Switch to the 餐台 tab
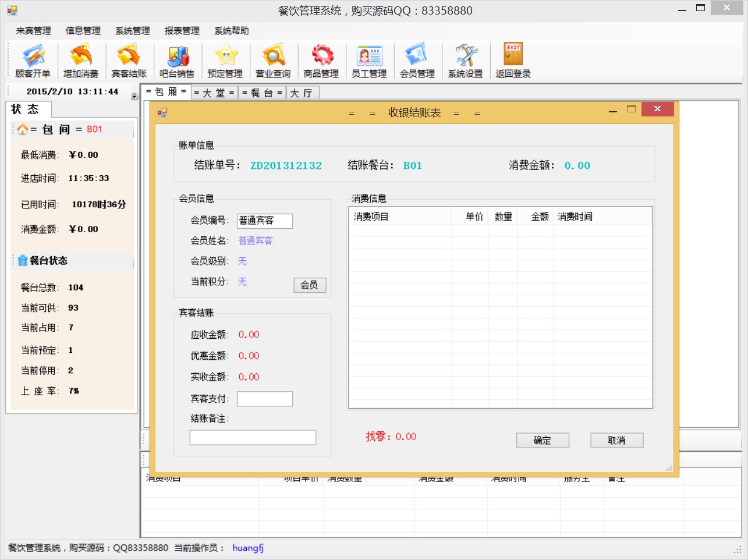Screen dimensions: 748x560 coord(262,93)
